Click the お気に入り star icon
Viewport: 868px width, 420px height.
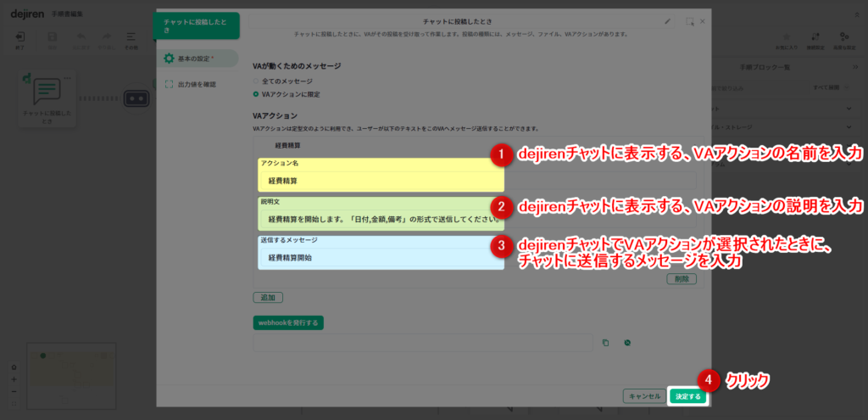click(x=786, y=37)
